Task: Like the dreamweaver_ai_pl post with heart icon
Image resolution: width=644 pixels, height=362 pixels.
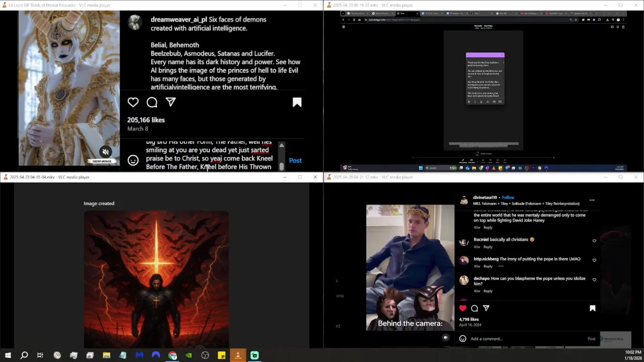Action: (x=133, y=103)
